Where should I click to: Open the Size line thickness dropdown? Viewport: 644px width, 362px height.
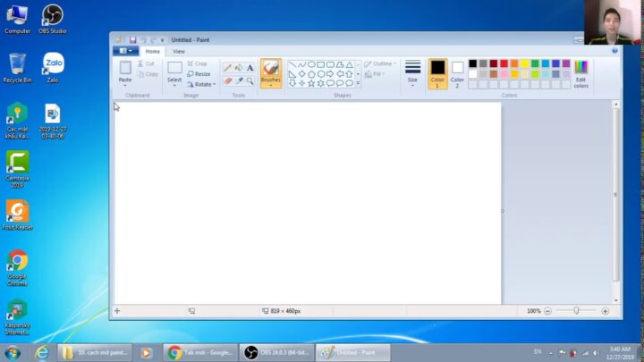[x=412, y=73]
